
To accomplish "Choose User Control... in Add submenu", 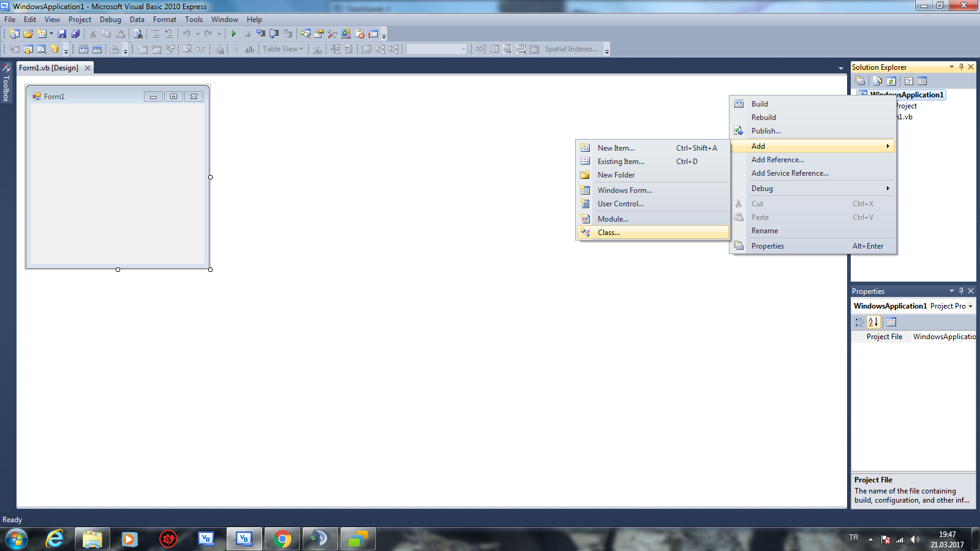I will tap(653, 204).
